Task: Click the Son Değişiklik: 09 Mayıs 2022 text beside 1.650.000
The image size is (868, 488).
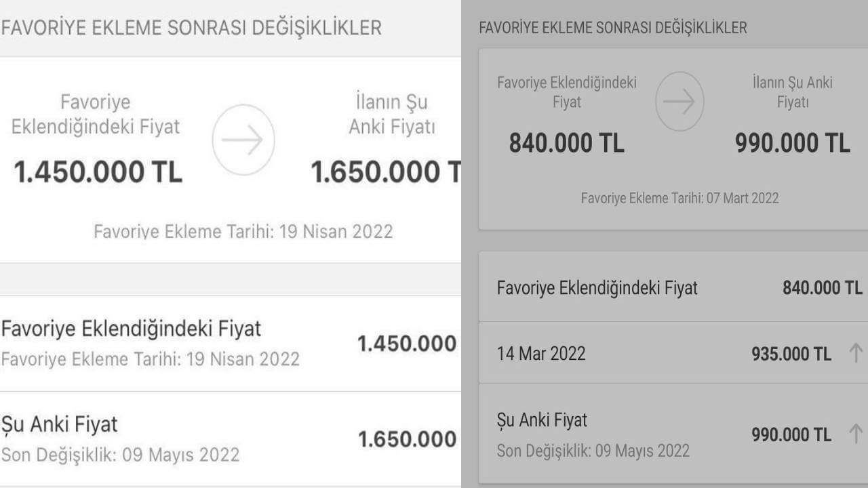Action: coord(120,454)
